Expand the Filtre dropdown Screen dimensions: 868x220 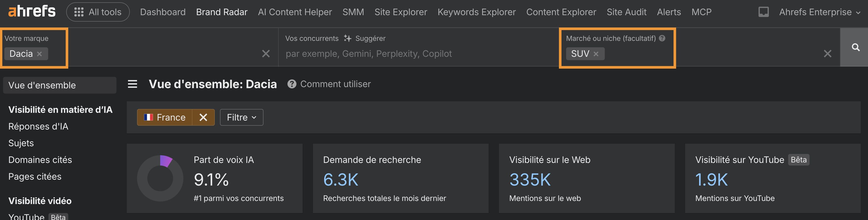click(x=241, y=117)
